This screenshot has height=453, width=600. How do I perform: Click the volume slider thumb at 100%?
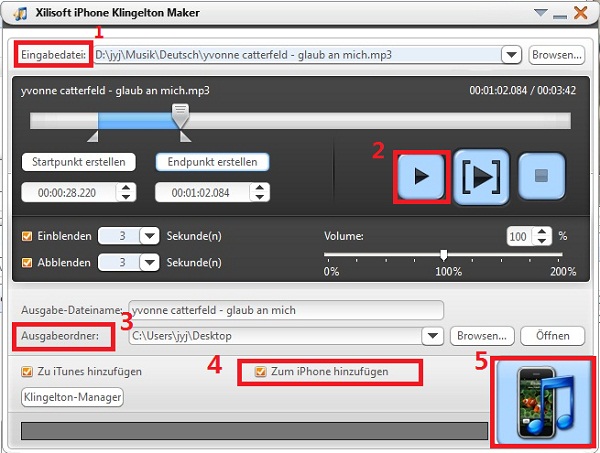443,254
